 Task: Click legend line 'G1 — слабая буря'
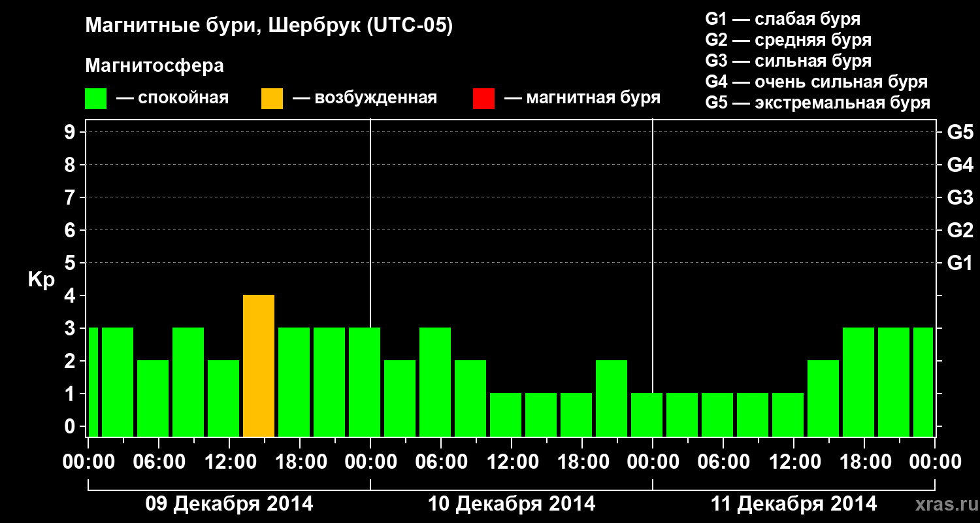783,18
